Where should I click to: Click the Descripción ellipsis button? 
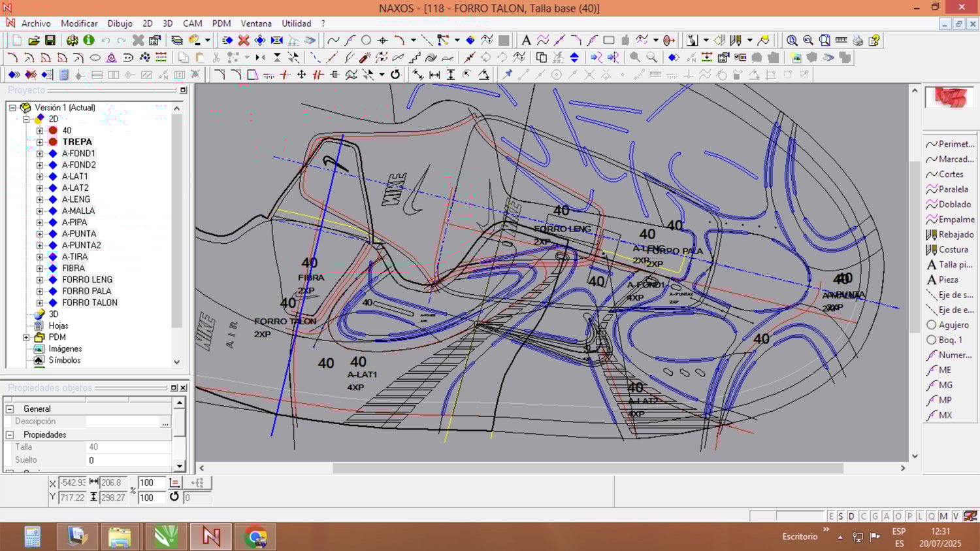(165, 422)
